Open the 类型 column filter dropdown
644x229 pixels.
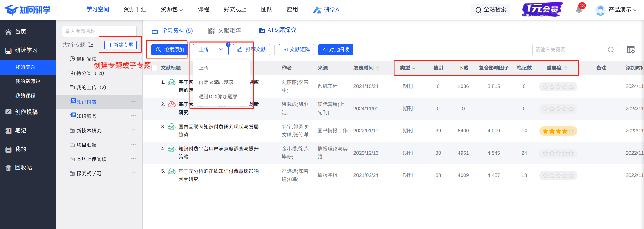click(414, 68)
